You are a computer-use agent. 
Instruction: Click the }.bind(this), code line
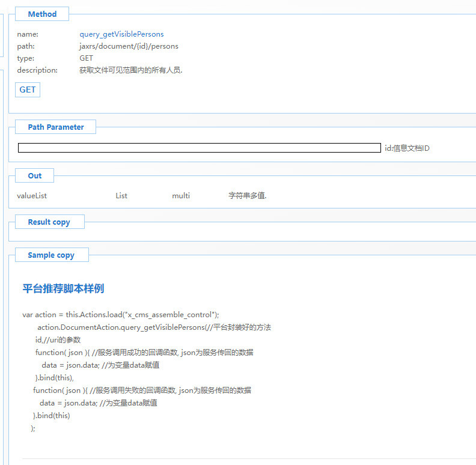coord(54,377)
